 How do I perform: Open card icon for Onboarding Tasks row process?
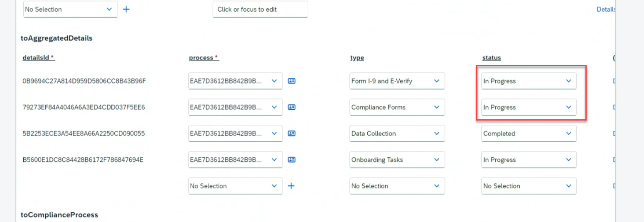point(292,160)
